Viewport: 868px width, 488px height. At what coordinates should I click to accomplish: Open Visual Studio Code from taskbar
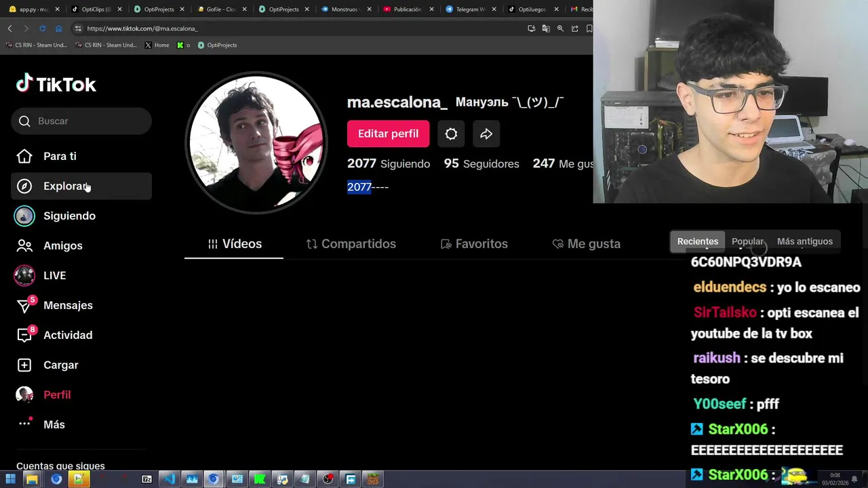coord(169,479)
